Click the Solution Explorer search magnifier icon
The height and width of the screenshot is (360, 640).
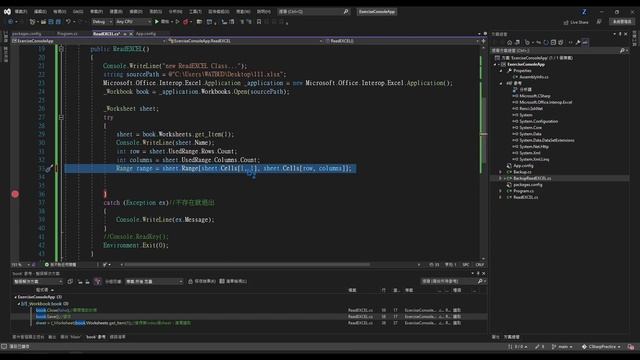(622, 51)
